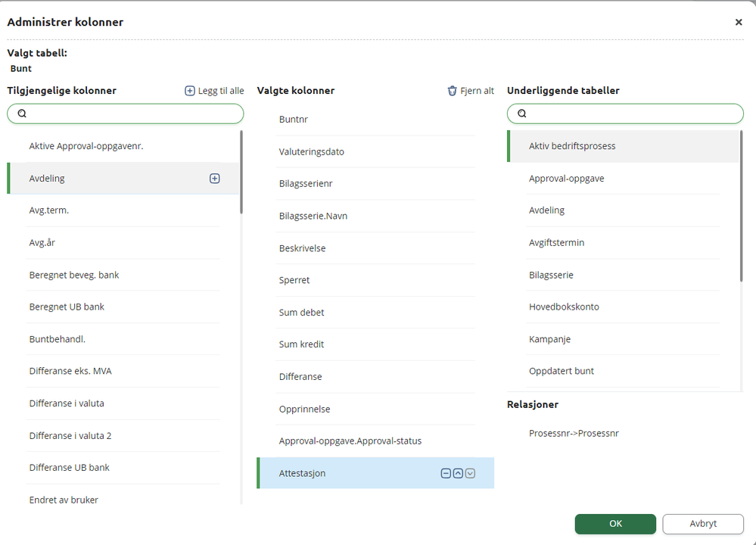The height and width of the screenshot is (545, 756).
Task: Select Differanse eks. MVA column
Action: 123,371
